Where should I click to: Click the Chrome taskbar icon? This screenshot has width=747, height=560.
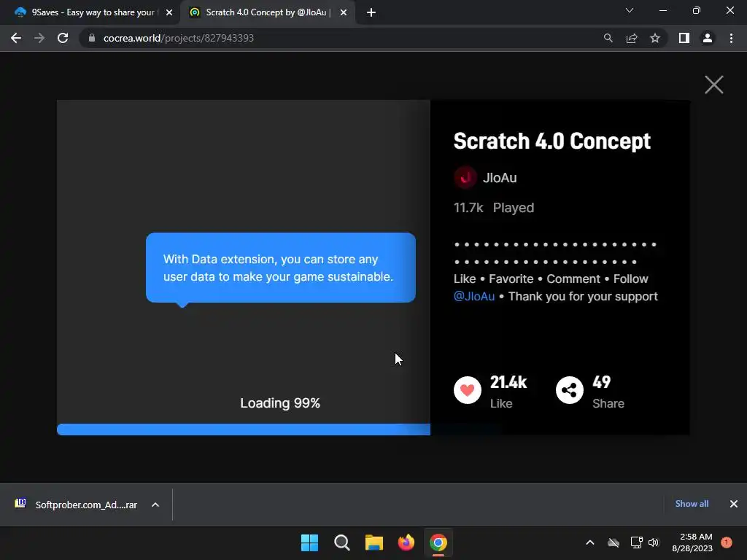pos(438,542)
